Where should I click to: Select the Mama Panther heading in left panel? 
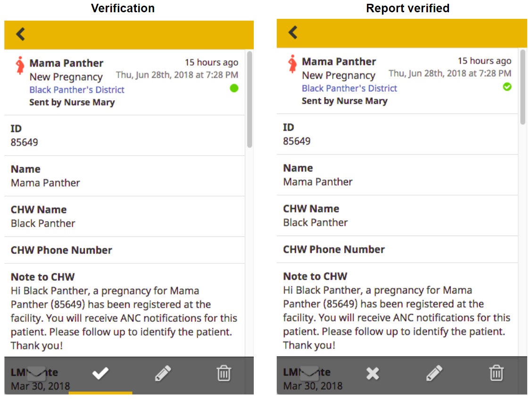pos(66,63)
